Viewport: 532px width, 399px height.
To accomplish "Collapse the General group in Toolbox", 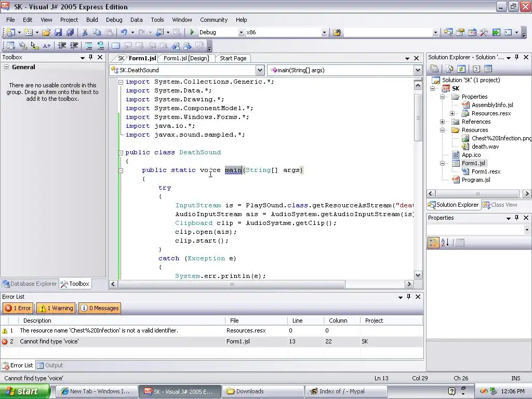I will tap(6, 67).
